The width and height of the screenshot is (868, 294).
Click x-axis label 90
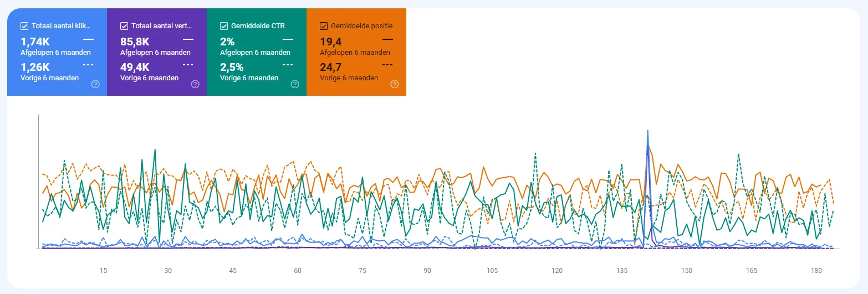coord(427,271)
